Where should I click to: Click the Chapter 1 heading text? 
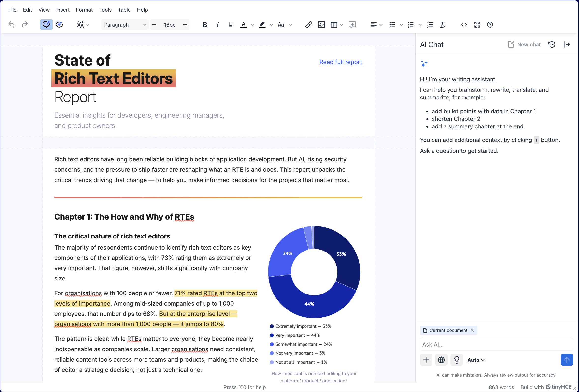coord(124,217)
